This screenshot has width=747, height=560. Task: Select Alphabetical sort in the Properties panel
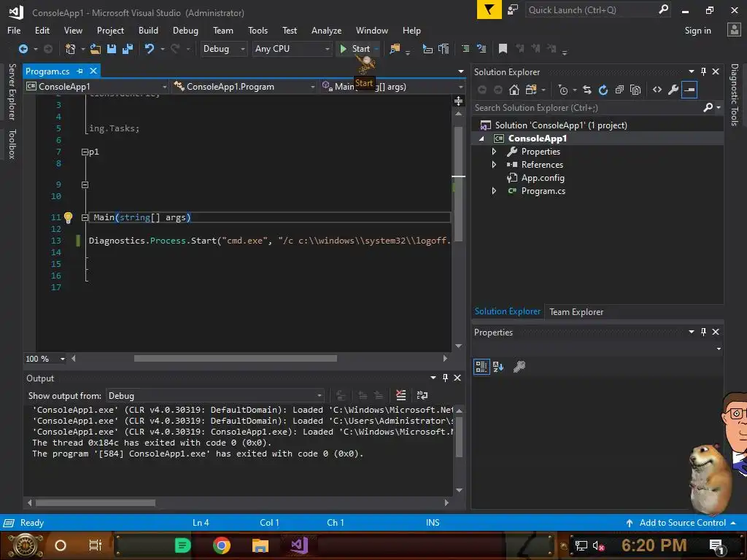pos(498,367)
